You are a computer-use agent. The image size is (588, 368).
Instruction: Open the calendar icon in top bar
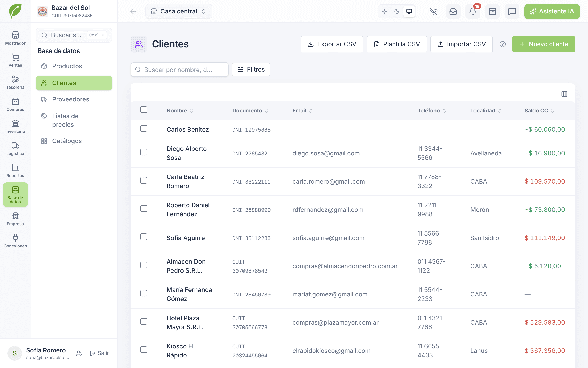coord(492,11)
